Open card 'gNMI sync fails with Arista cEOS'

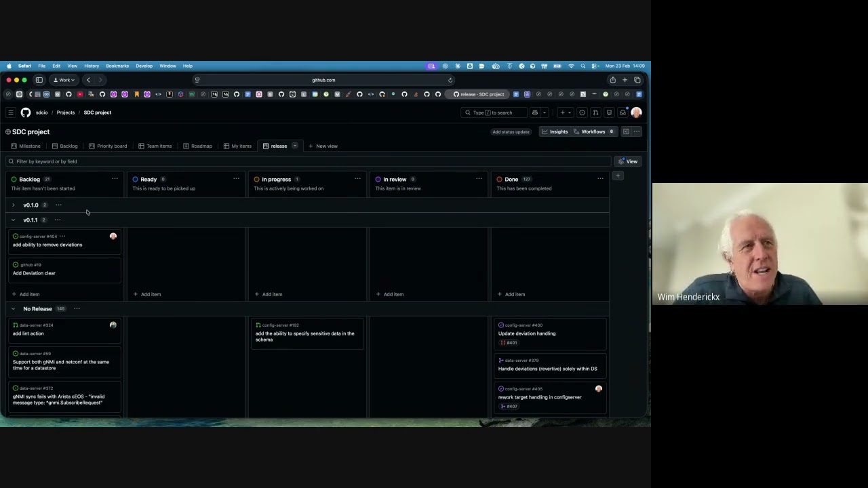pyautogui.click(x=58, y=399)
